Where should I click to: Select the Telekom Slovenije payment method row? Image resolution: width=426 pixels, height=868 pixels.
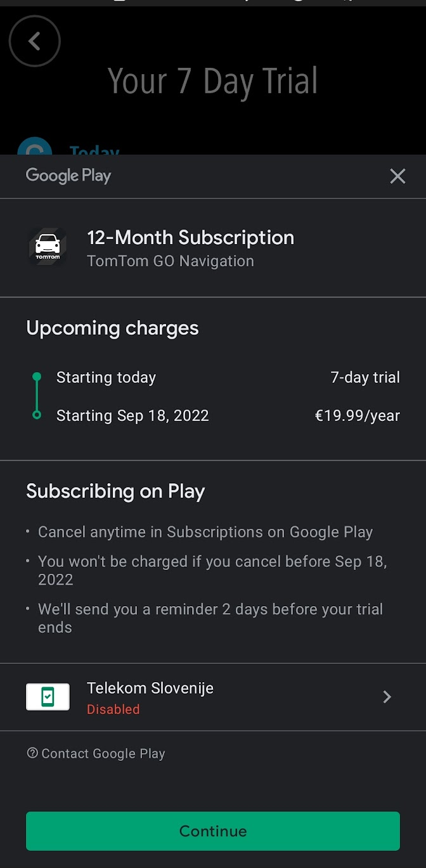213,697
